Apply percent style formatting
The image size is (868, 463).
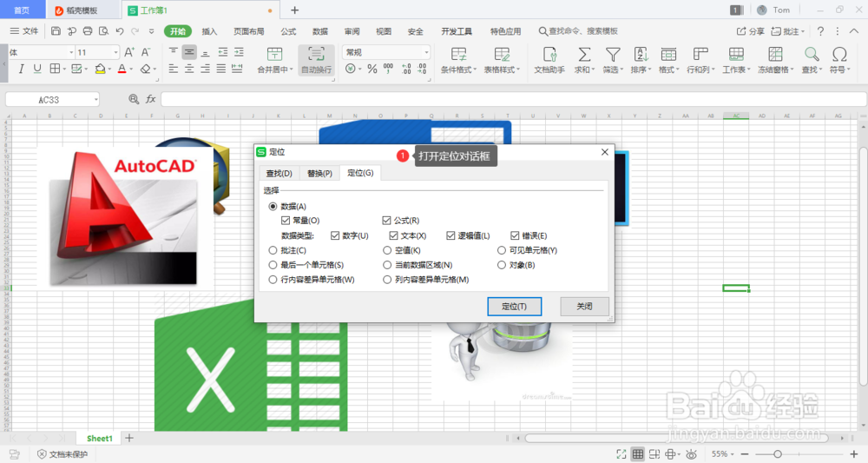click(372, 69)
